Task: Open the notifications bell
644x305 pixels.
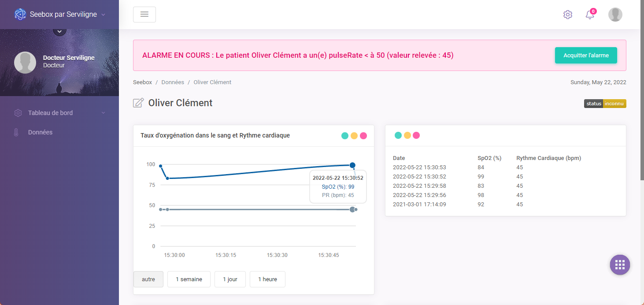Action: coord(590,15)
